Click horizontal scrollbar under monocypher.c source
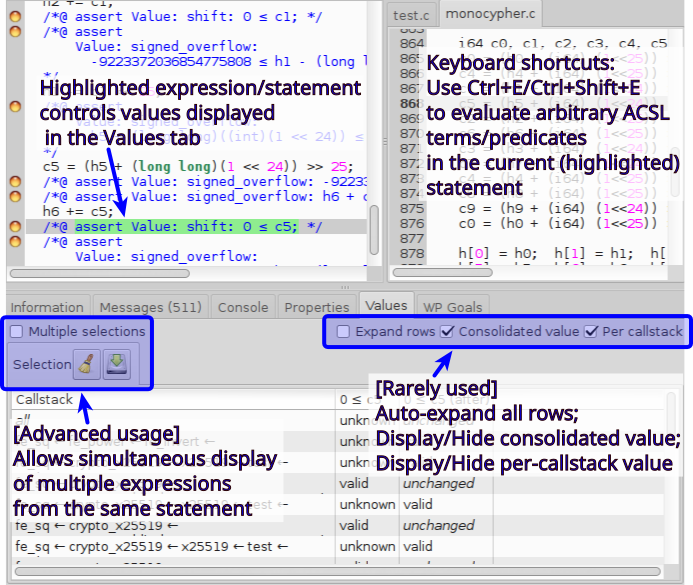The height and width of the screenshot is (585, 693). 442,272
